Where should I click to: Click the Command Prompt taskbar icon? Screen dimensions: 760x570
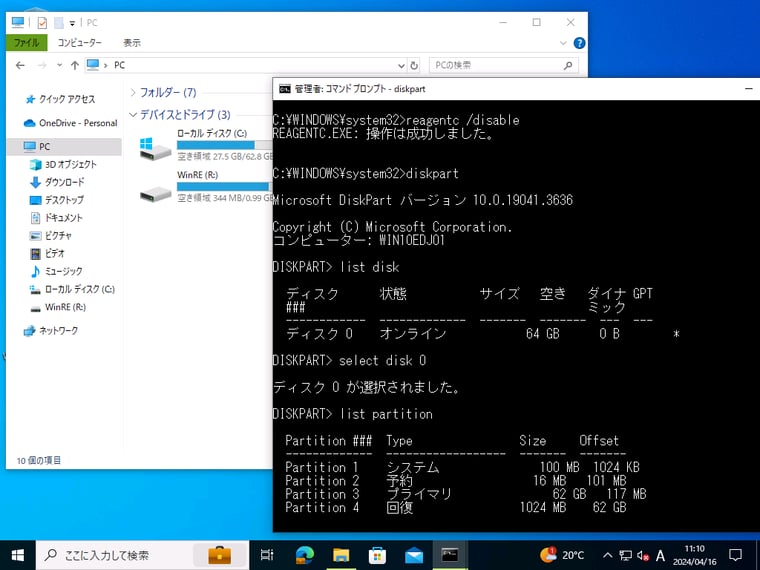pos(450,555)
